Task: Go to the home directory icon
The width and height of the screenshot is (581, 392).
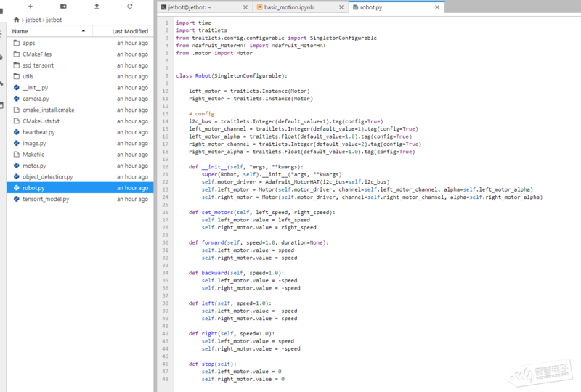Action: coord(16,20)
